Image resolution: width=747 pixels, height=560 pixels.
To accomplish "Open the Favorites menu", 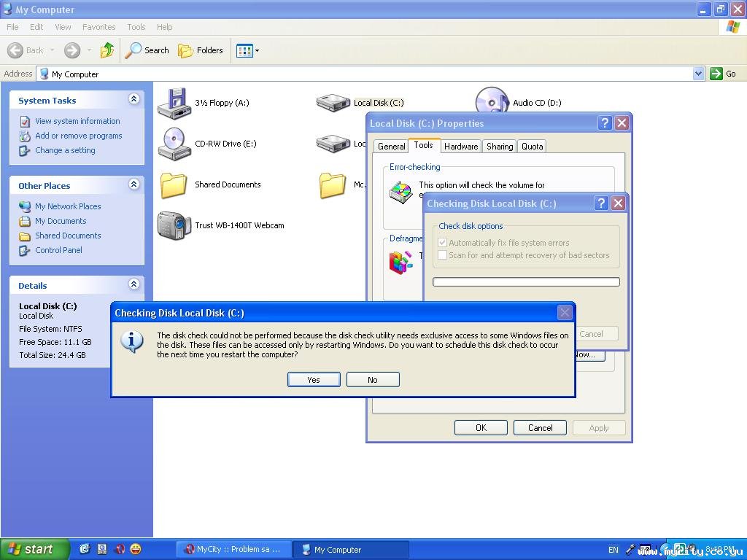I will [98, 27].
